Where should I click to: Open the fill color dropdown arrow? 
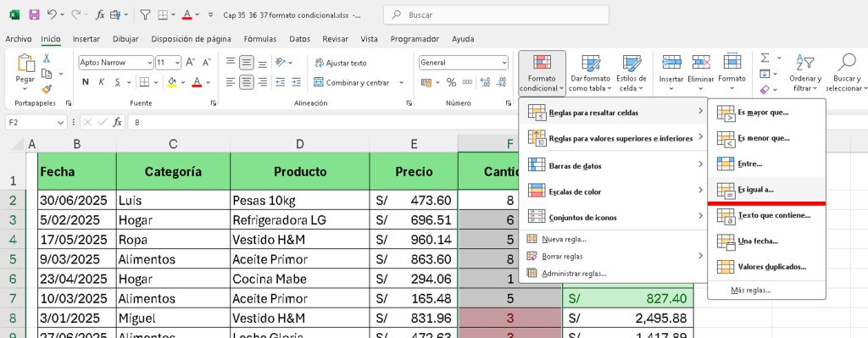(x=182, y=82)
